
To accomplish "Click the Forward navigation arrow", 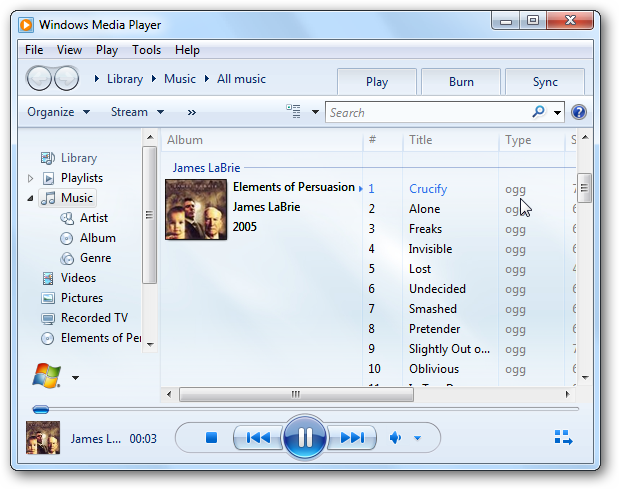I will point(66,79).
